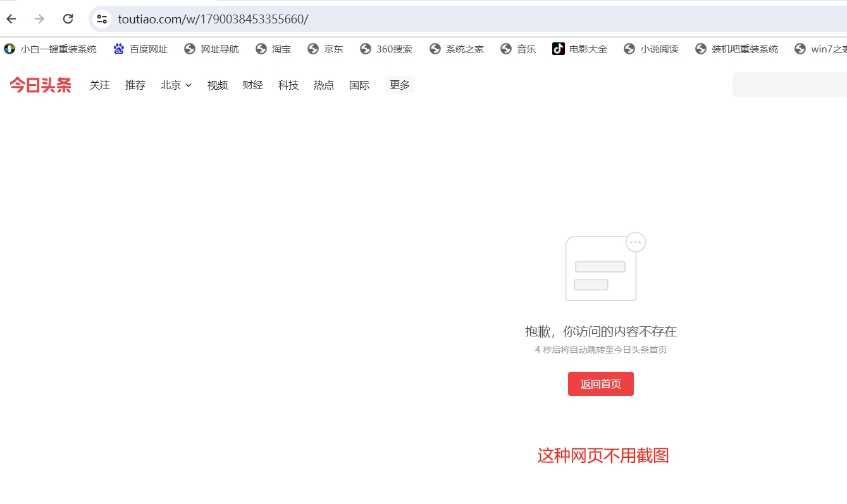Screen dimensions: 847x504
Task: Open the 淘宝 bookmark
Action: [274, 49]
